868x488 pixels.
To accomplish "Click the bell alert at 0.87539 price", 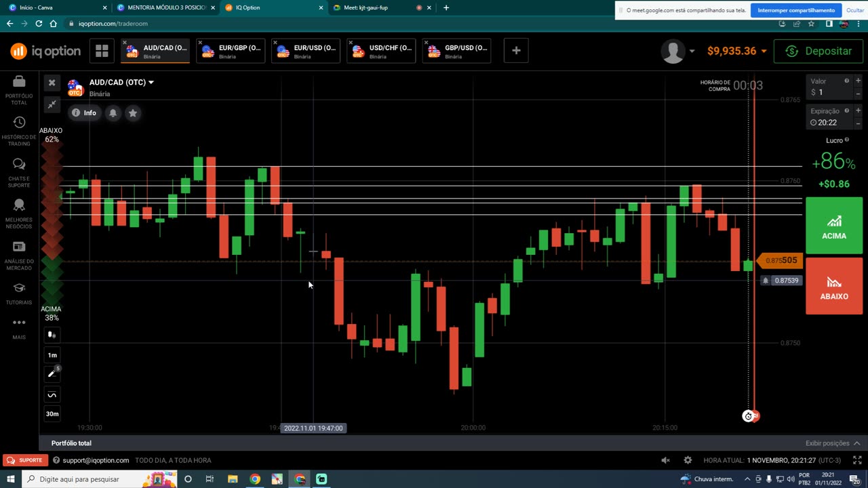I will coord(766,281).
